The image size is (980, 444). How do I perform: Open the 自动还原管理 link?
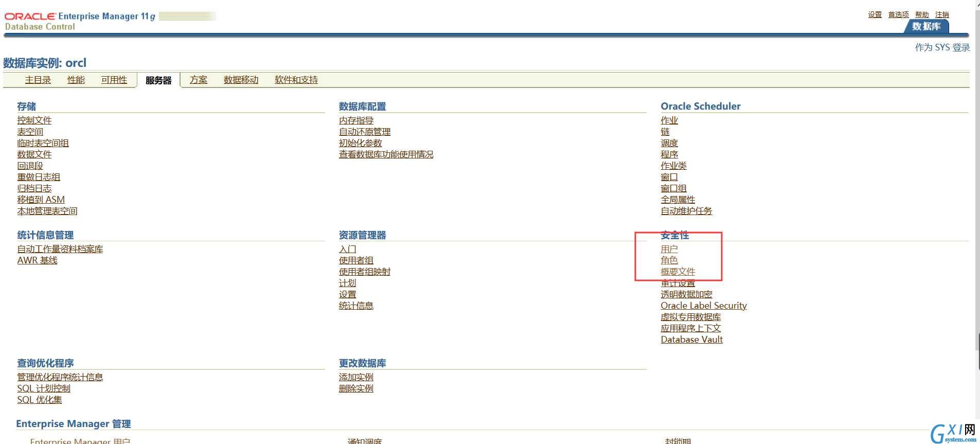[365, 131]
